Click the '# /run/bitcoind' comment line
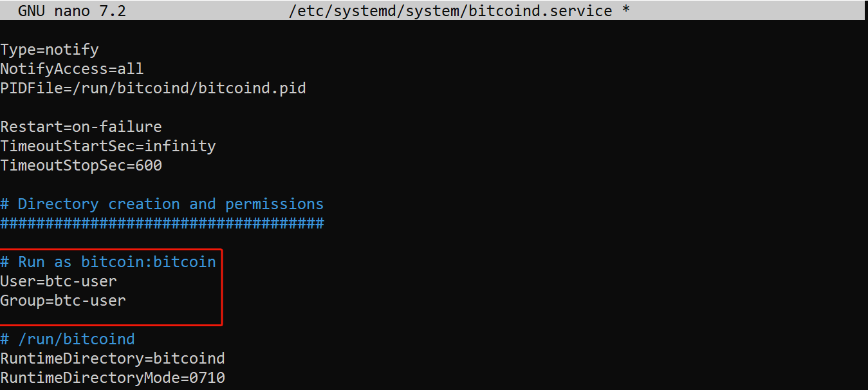Screen dimensions: 868x390 [68, 339]
